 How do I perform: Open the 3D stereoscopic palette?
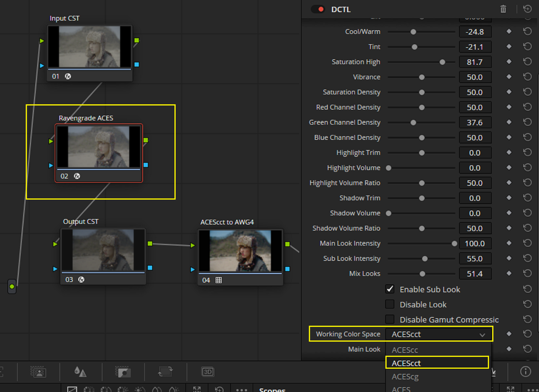(207, 372)
